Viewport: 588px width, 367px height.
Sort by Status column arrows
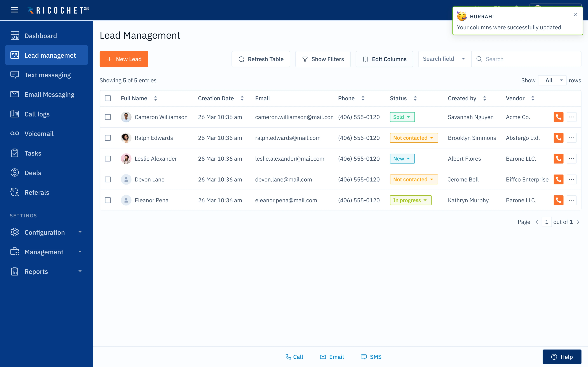(x=415, y=98)
